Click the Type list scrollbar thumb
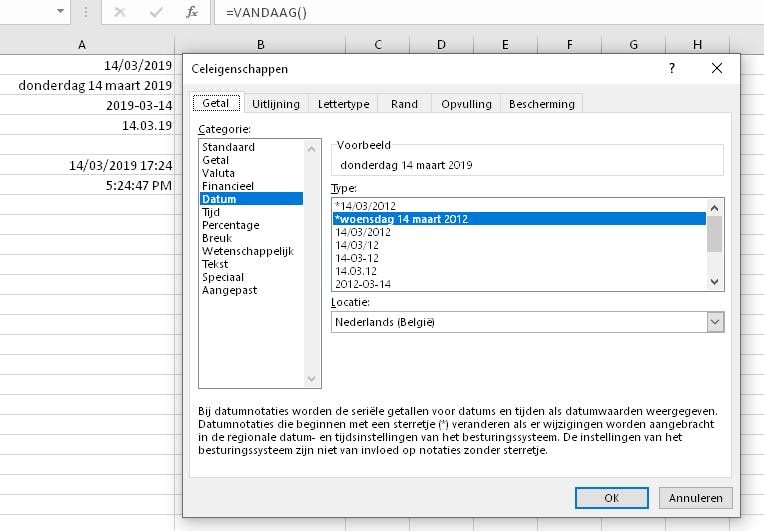The width and height of the screenshot is (764, 531). [x=715, y=234]
